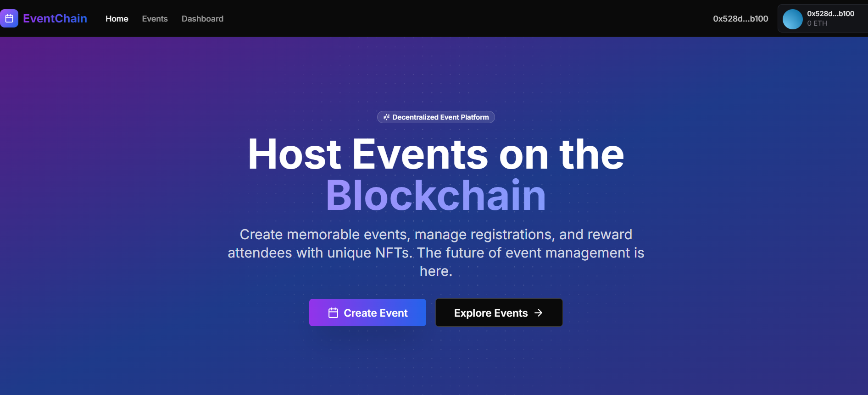Click the Explore Events button

[x=499, y=313]
